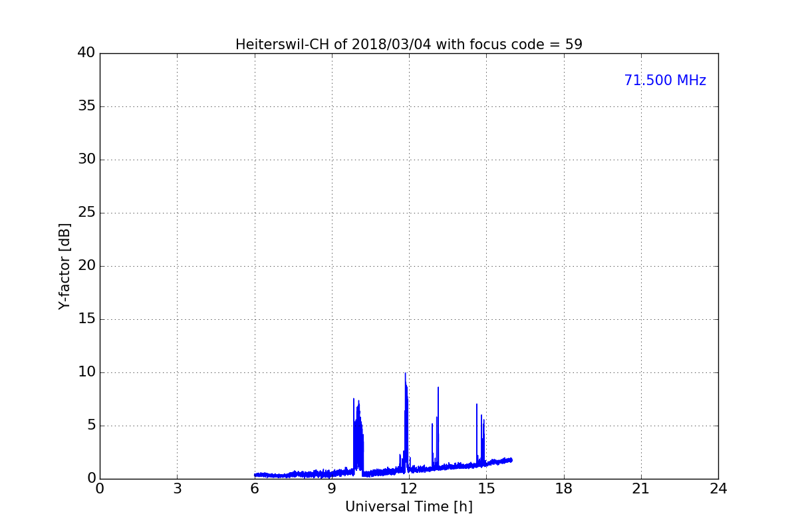Click the x-axis tick label 9
The image size is (798, 532).
click(x=332, y=489)
